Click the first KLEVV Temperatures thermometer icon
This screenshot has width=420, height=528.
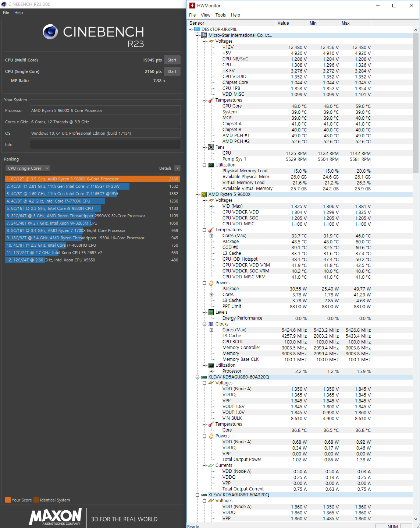[x=211, y=424]
